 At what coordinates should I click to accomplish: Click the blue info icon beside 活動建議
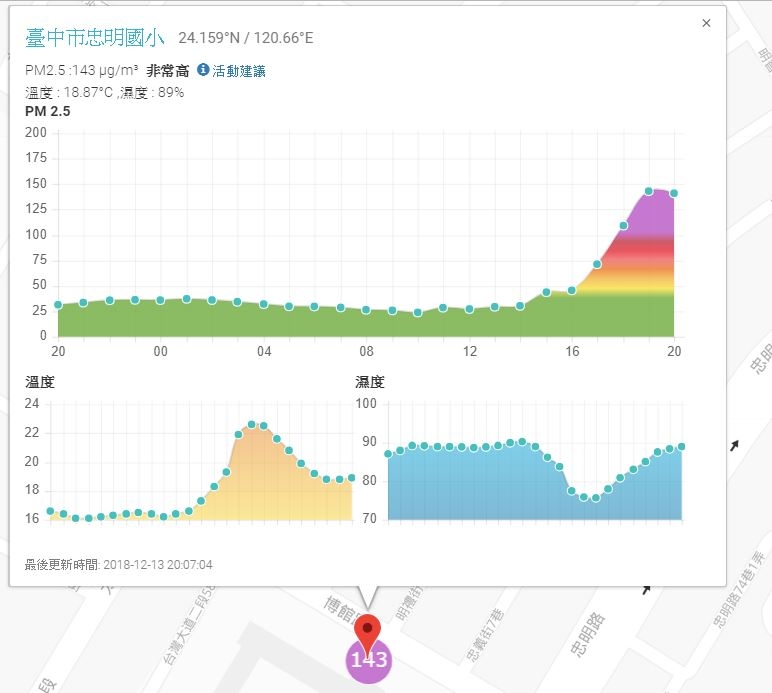tap(203, 70)
